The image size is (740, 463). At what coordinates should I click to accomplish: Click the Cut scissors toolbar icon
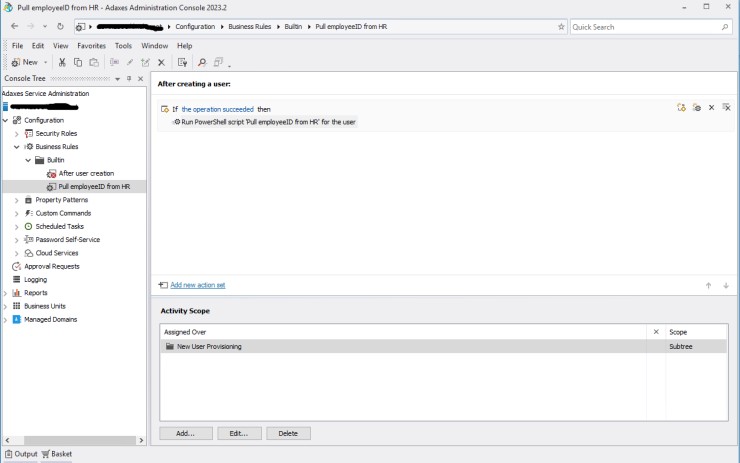pos(61,62)
